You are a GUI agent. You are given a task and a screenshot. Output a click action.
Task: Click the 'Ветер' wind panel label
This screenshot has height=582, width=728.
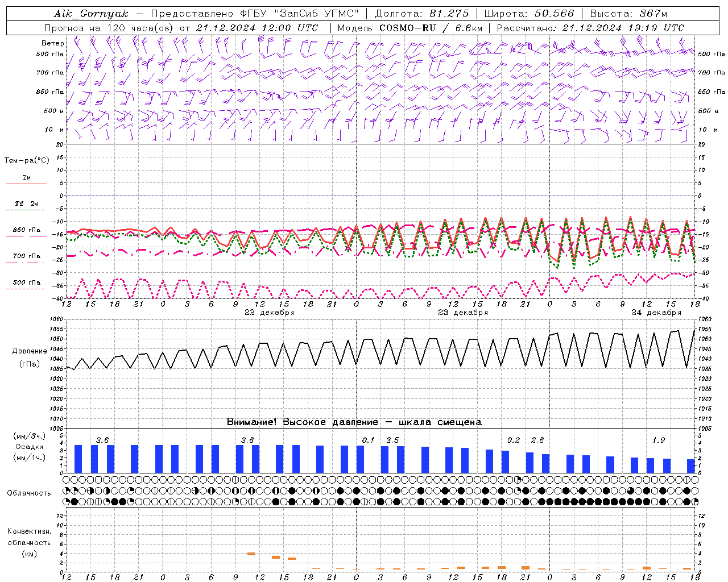pyautogui.click(x=52, y=43)
